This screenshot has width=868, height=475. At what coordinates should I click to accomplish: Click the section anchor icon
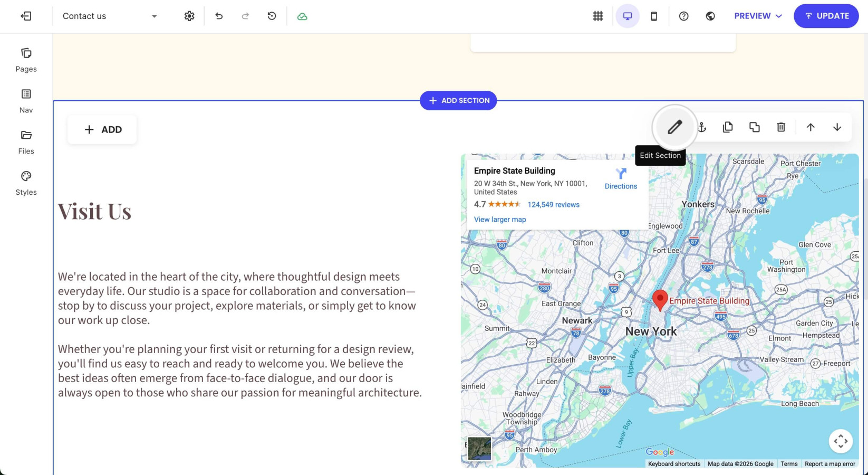tap(702, 127)
